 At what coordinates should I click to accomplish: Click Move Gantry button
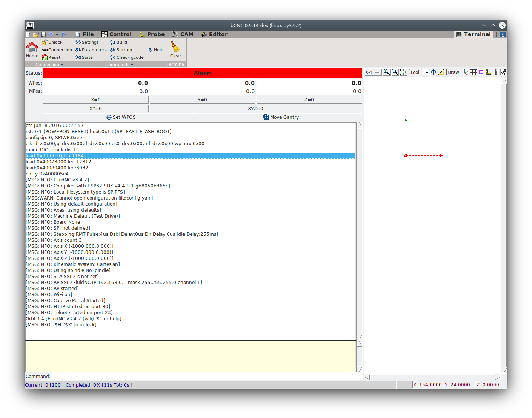tap(281, 117)
